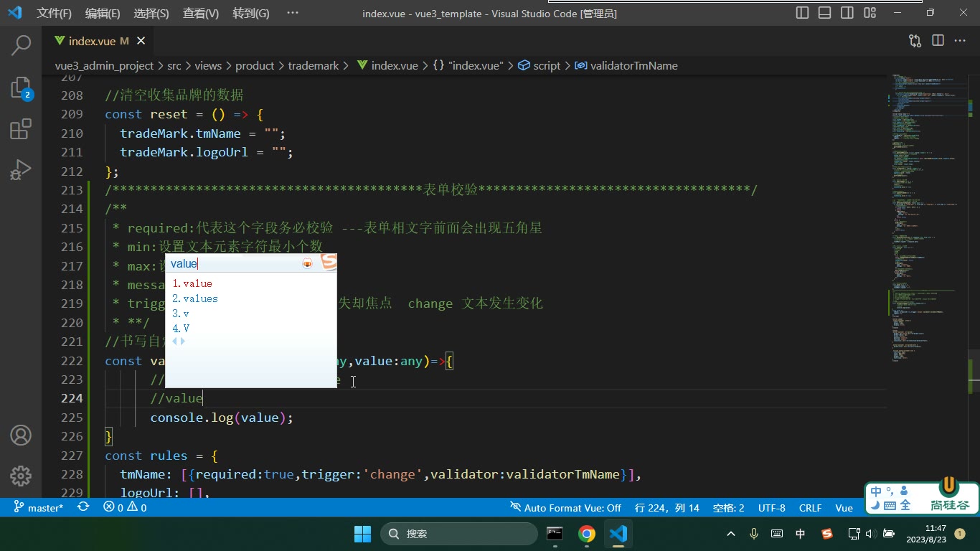This screenshot has width=980, height=551.
Task: Open the UTF-8 encoding selector
Action: [772, 507]
